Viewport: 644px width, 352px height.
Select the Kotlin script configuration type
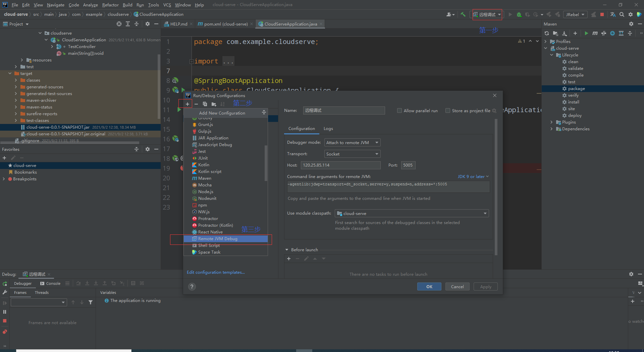[x=226, y=172]
